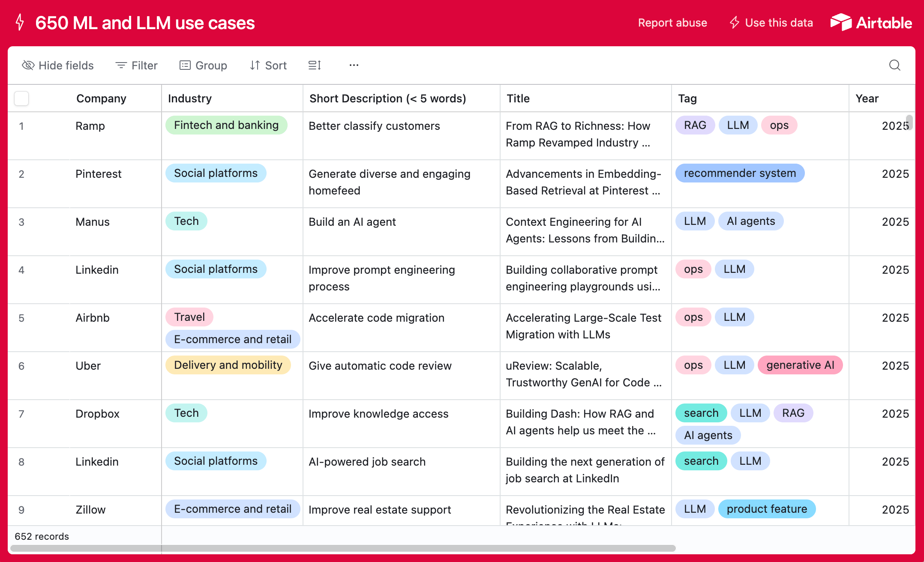This screenshot has height=562, width=924.
Task: Click the Fintech and banking industry tag
Action: (226, 125)
